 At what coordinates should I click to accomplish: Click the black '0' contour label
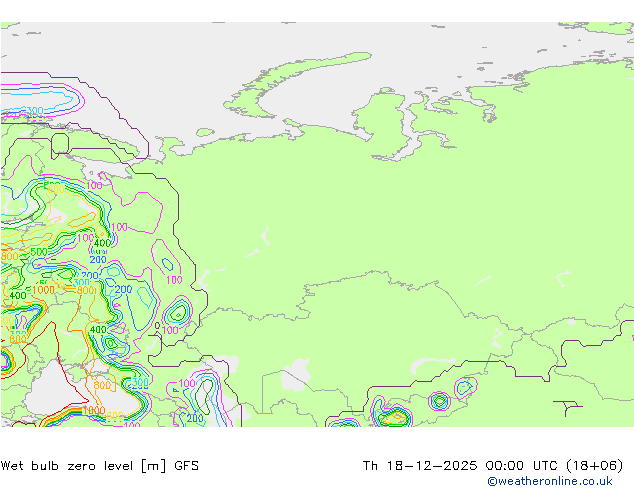[x=157, y=325]
